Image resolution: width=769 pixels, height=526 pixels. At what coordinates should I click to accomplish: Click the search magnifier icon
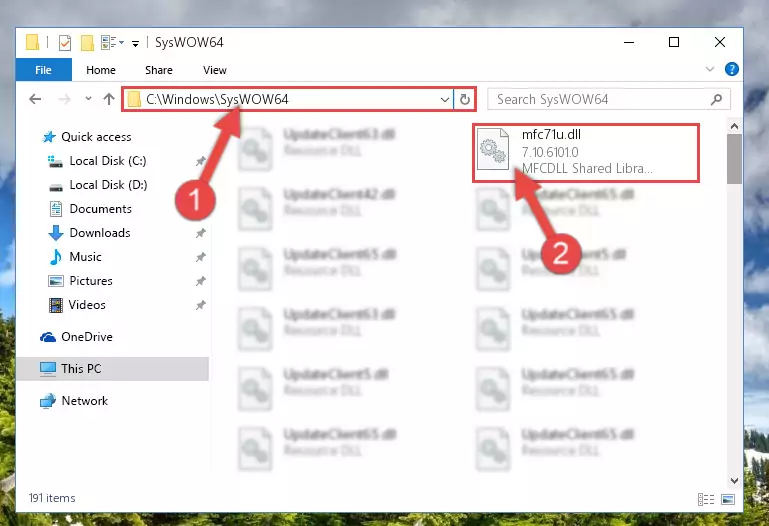tap(717, 100)
